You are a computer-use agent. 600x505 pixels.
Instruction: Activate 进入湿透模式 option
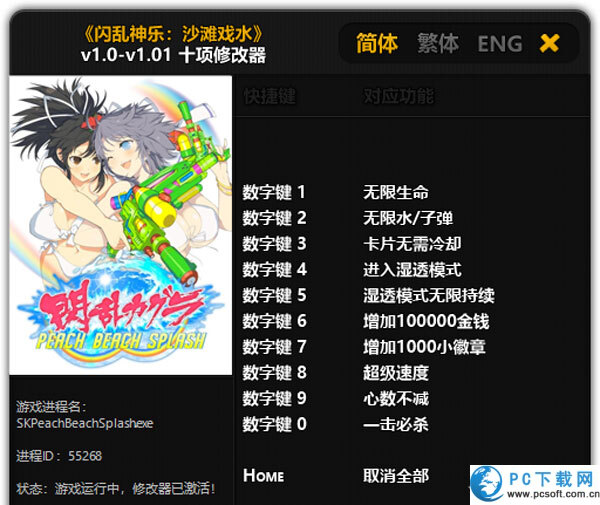tap(412, 270)
